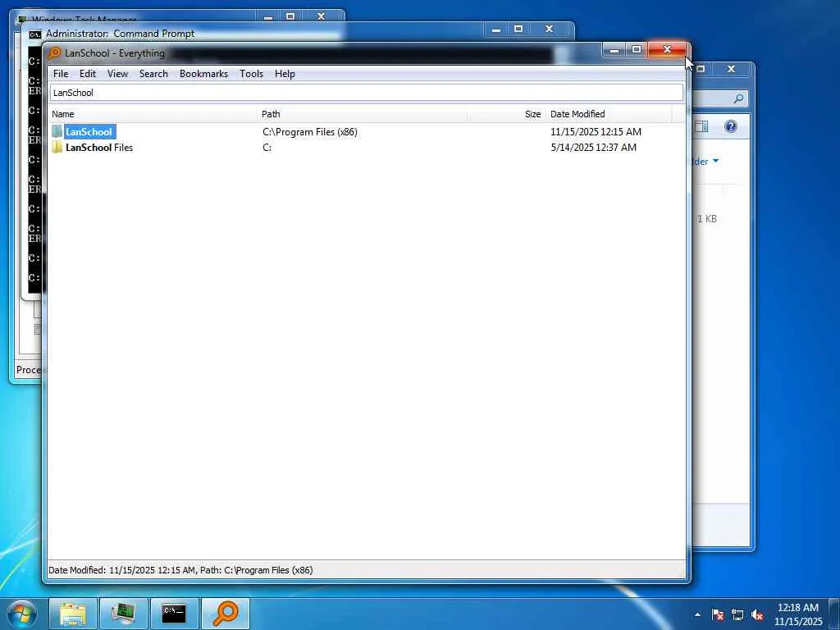840x630 pixels.
Task: Open Windows Explorer from taskbar
Action: click(73, 614)
